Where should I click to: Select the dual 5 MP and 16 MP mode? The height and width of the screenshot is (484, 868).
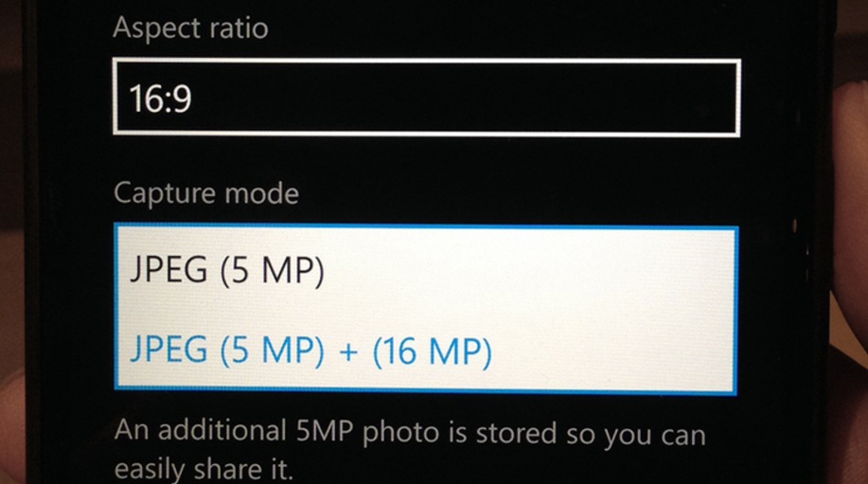tap(310, 350)
